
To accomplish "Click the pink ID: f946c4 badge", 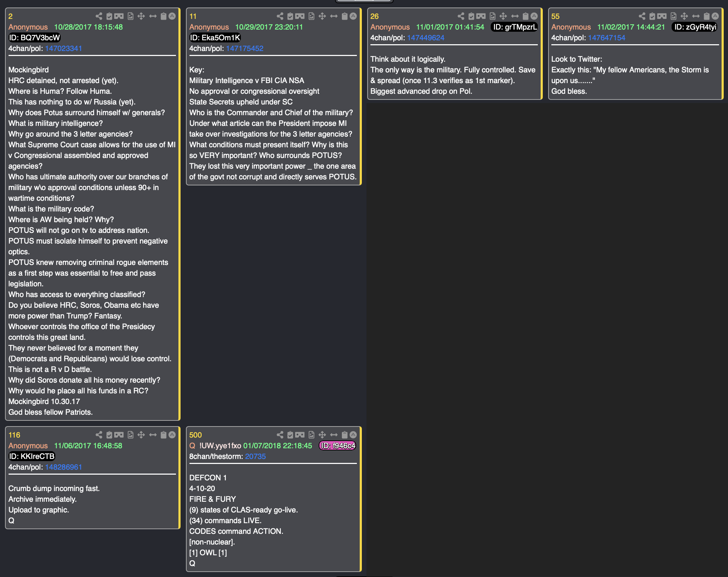I will point(338,445).
